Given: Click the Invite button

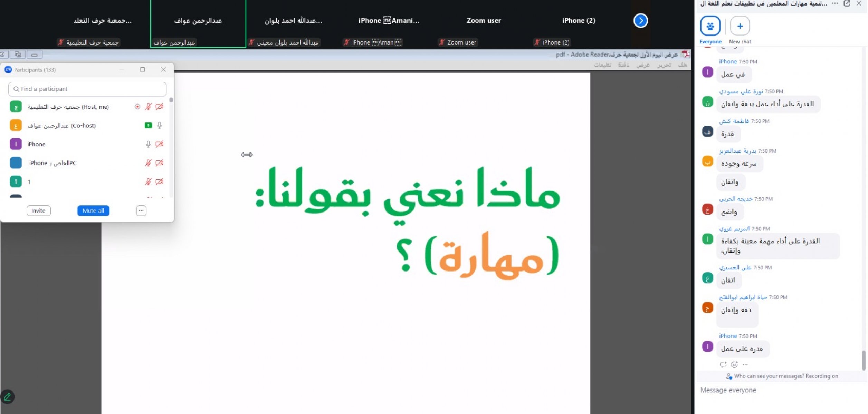Looking at the screenshot, I should (38, 210).
